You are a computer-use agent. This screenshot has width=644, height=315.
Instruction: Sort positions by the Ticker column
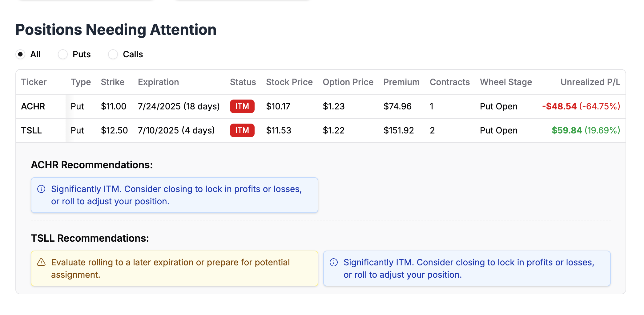point(34,82)
